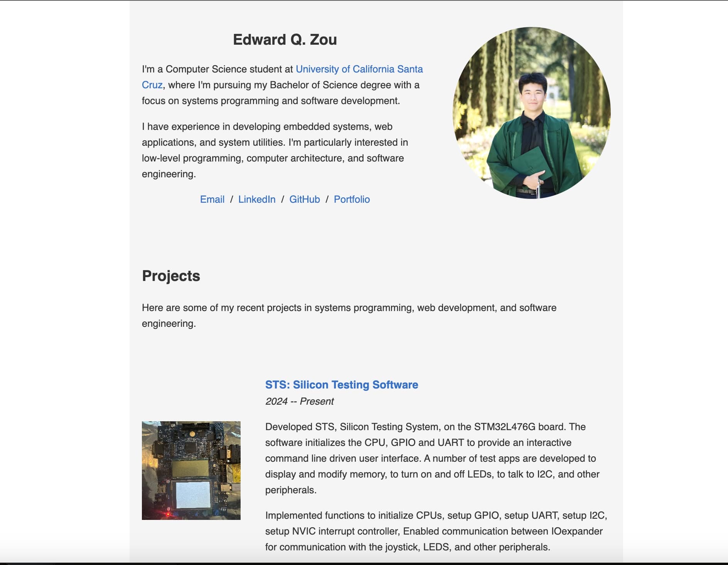Click the 'Here are some of my recent projects' paragraph

(x=349, y=316)
